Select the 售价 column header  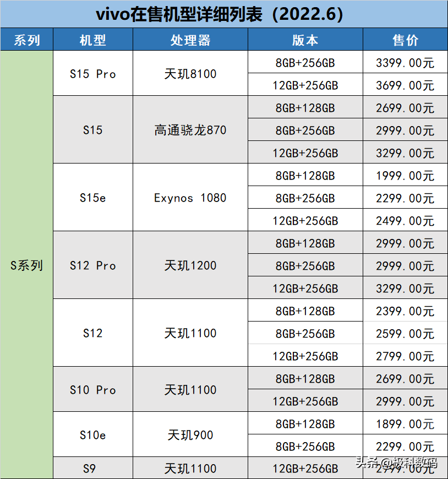pos(406,40)
